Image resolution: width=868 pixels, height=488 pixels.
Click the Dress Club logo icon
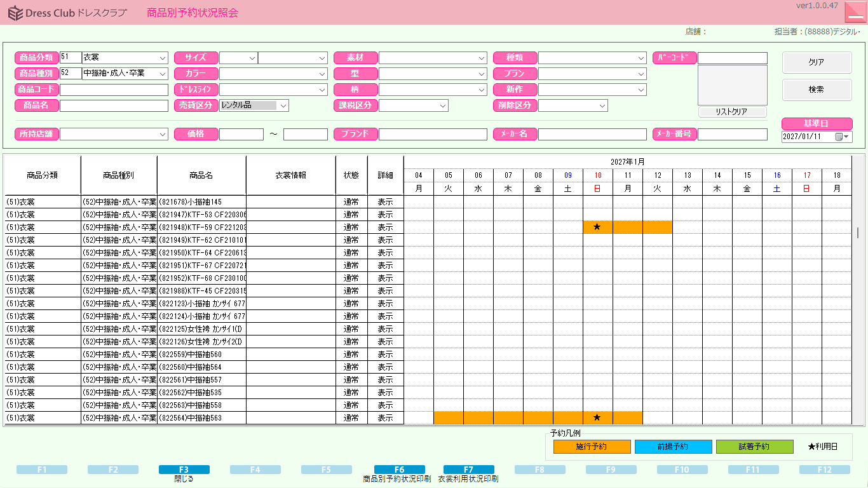(x=15, y=13)
